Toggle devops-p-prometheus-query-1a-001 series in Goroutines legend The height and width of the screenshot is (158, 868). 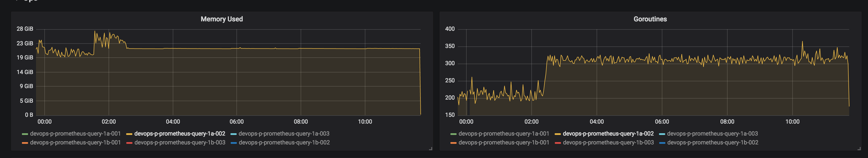(x=504, y=134)
